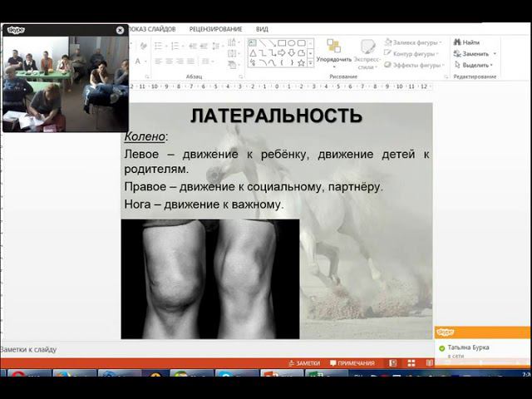Toggle the ПРИМЕЧАНИЯ comments button

click(352, 363)
